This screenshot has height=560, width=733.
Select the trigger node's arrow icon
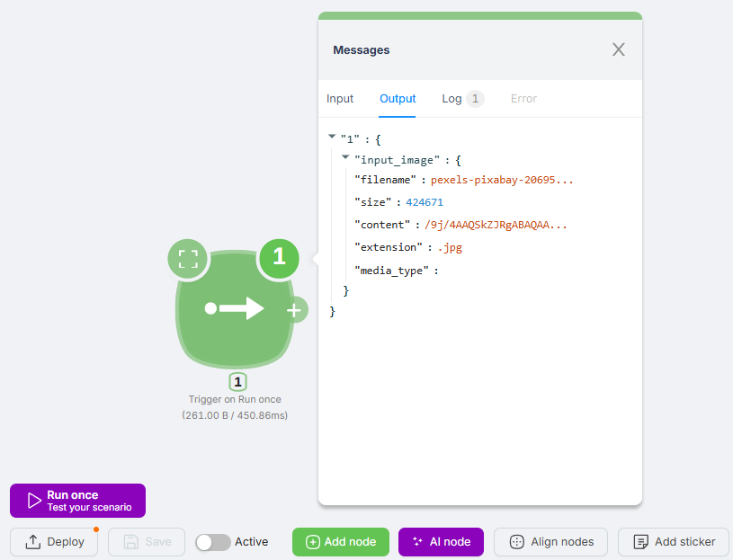[x=235, y=309]
